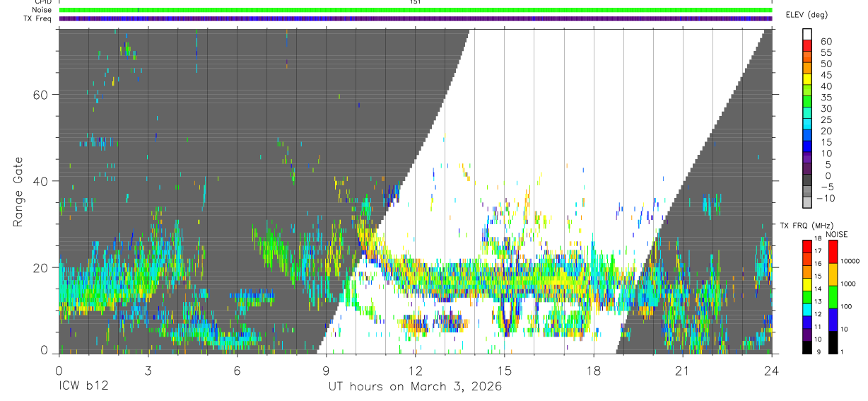Click the TX FRQ legend value '18'

pos(819,240)
